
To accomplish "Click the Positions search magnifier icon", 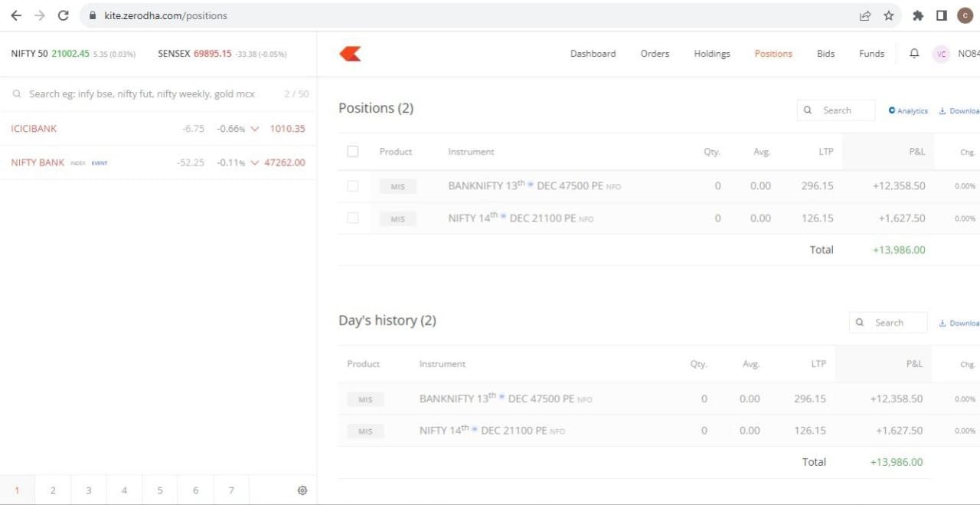I will click(x=808, y=110).
